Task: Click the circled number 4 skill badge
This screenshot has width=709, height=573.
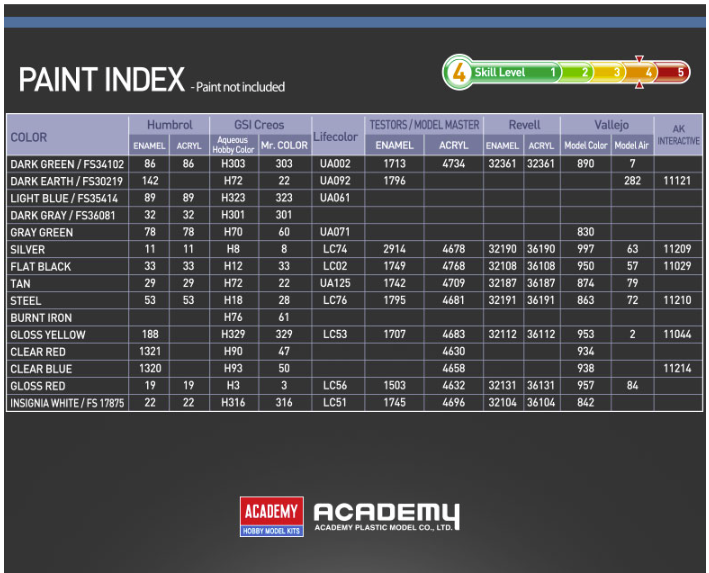Action: pos(458,72)
